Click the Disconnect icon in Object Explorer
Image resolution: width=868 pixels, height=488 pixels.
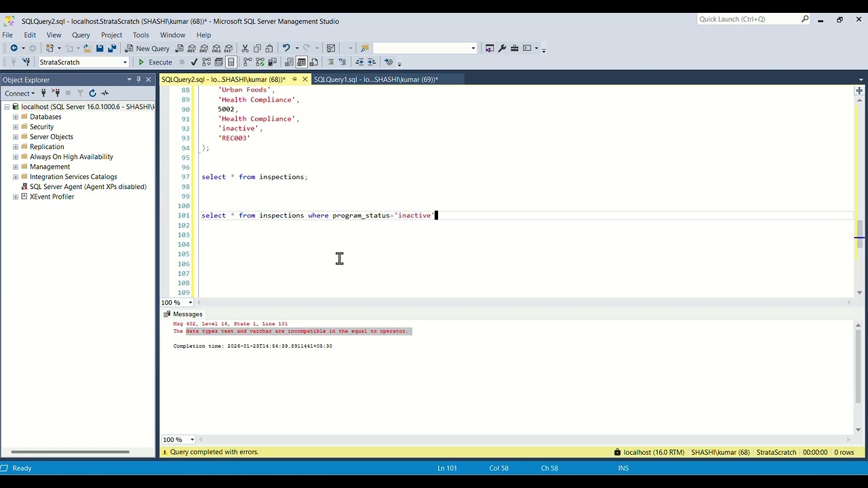56,93
